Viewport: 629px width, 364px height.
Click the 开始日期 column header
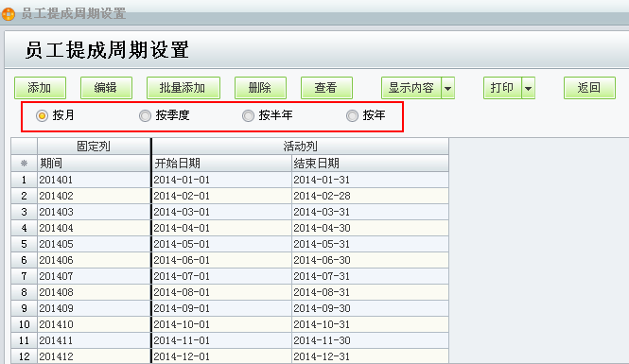pos(222,164)
